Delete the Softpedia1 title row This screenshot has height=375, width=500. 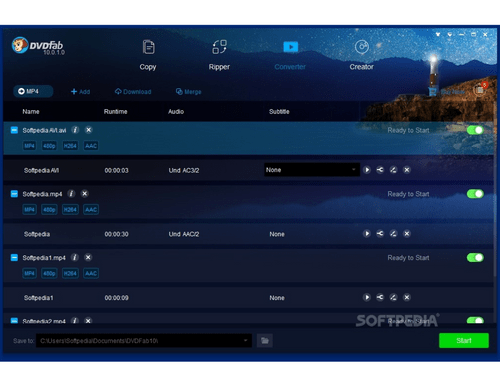[407, 297]
